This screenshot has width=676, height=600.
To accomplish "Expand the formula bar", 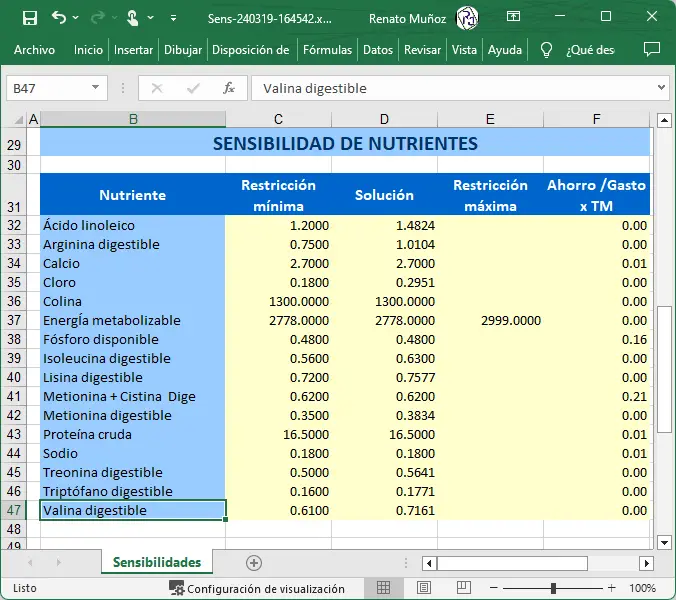I will [661, 88].
